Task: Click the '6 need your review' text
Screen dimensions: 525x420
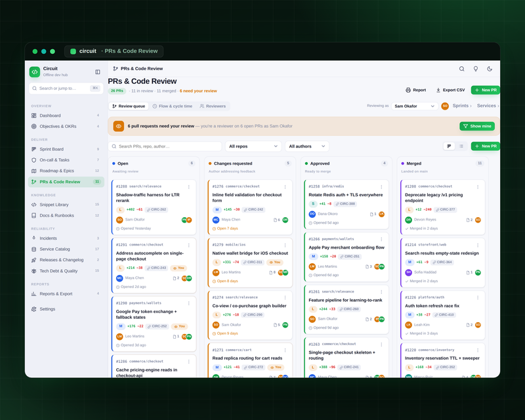Action: (198, 91)
